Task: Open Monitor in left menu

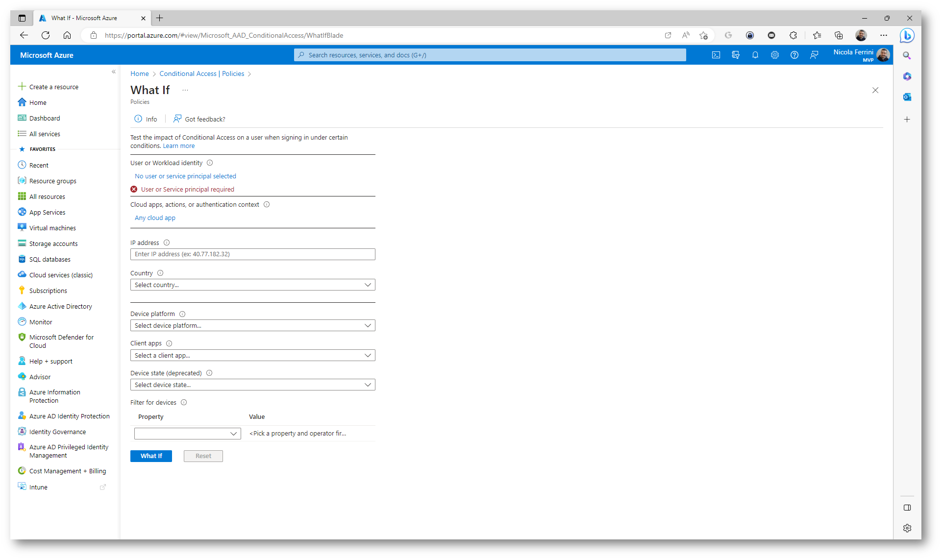Action: coord(35,322)
